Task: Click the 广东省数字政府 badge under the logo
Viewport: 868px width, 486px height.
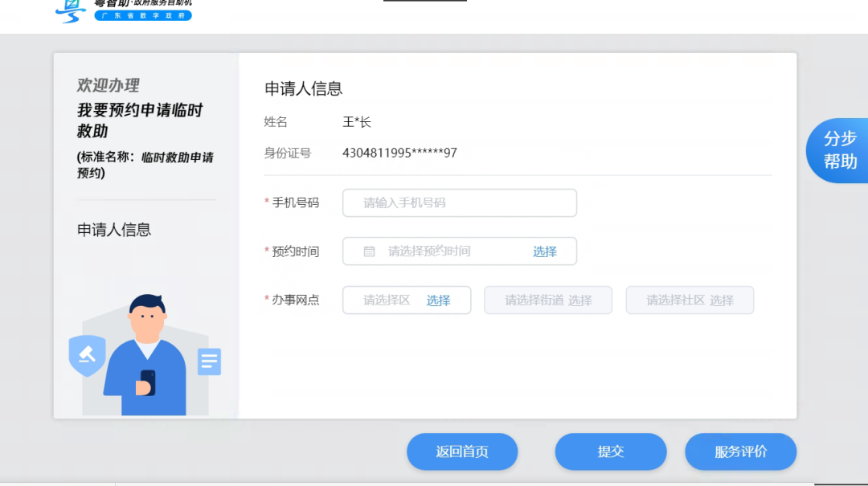Action: (142, 14)
